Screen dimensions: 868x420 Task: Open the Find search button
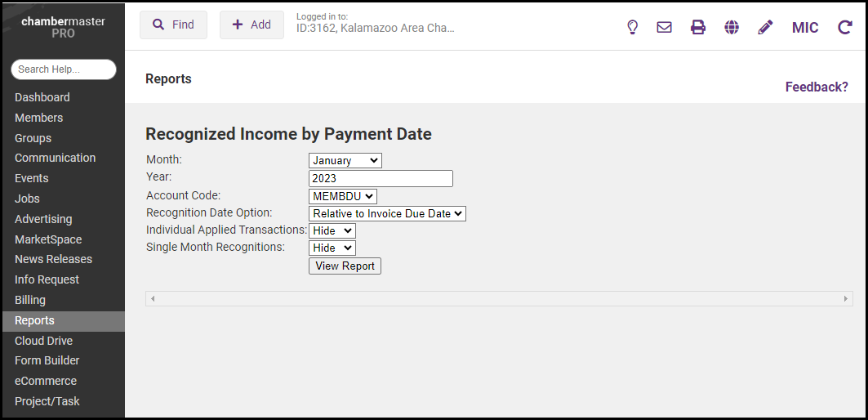173,25
